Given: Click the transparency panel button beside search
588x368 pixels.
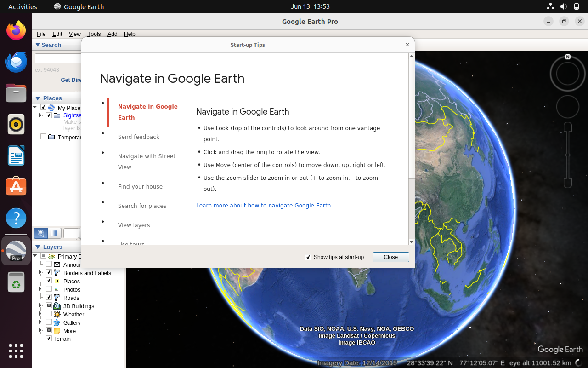Looking at the screenshot, I should pyautogui.click(x=55, y=233).
